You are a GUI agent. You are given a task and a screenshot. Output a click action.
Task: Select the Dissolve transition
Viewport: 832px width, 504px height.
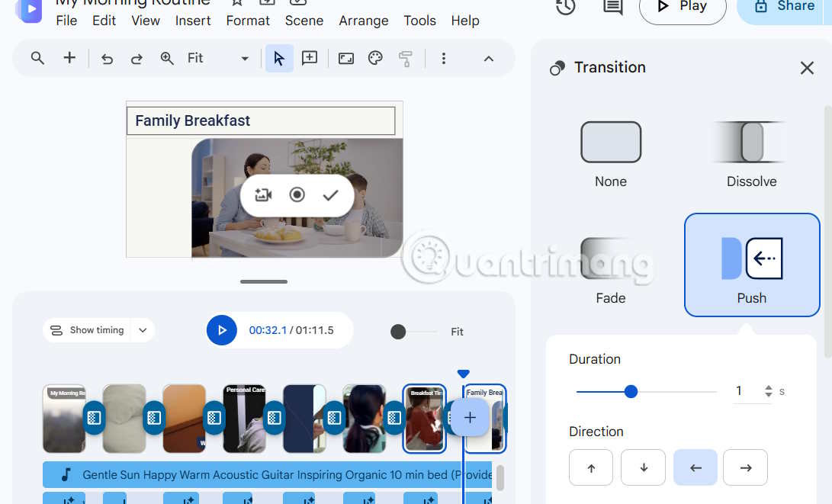[x=751, y=154]
